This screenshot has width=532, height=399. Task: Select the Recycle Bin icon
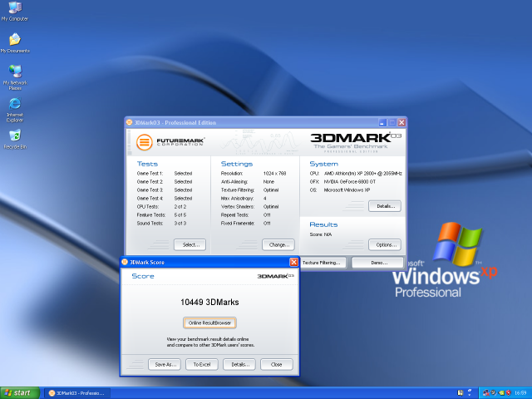pyautogui.click(x=15, y=139)
